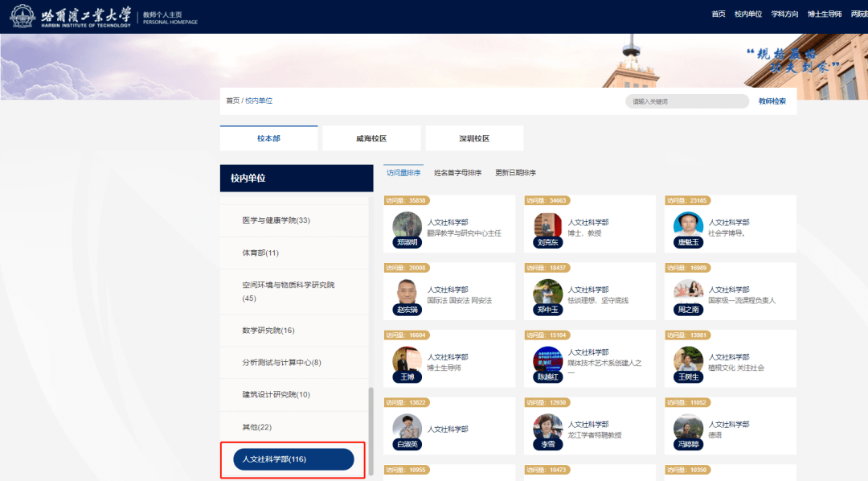868x481 pixels.
Task: Click text 德语 on 冯婷婷 card
Action: (715, 435)
